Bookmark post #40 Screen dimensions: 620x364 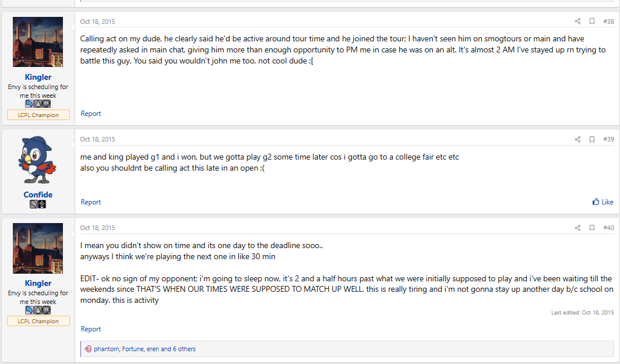(x=591, y=228)
